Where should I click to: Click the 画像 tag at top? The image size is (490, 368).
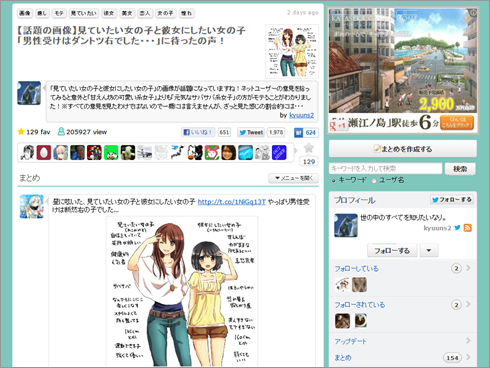pos(25,13)
